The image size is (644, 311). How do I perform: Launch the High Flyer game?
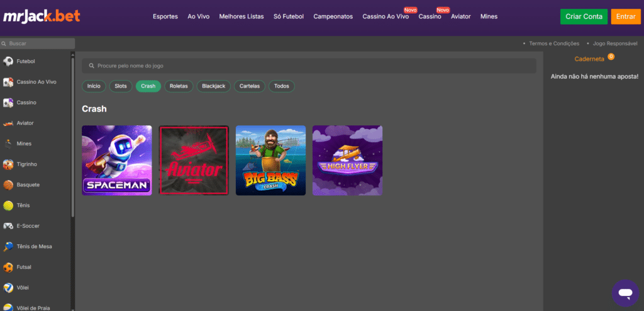point(347,161)
